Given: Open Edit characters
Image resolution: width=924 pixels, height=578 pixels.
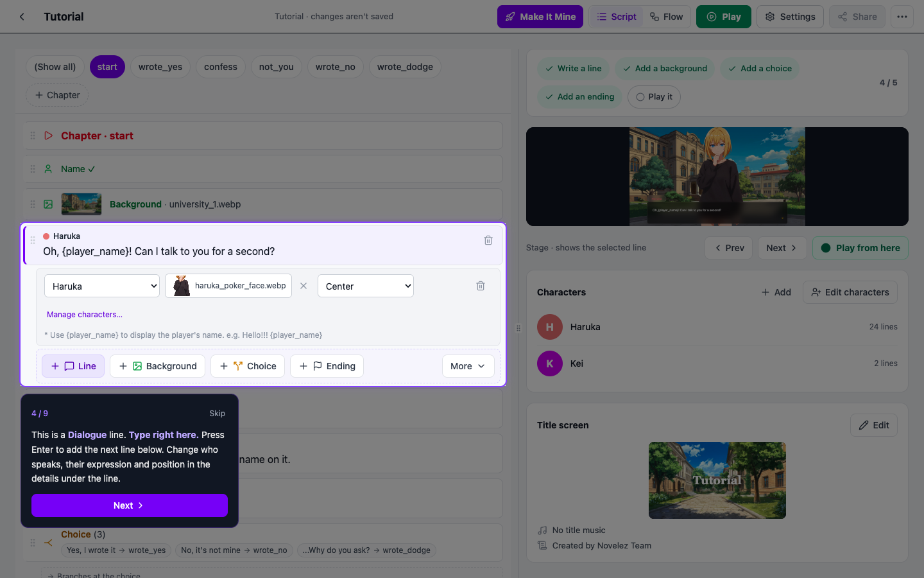Looking at the screenshot, I should 850,292.
